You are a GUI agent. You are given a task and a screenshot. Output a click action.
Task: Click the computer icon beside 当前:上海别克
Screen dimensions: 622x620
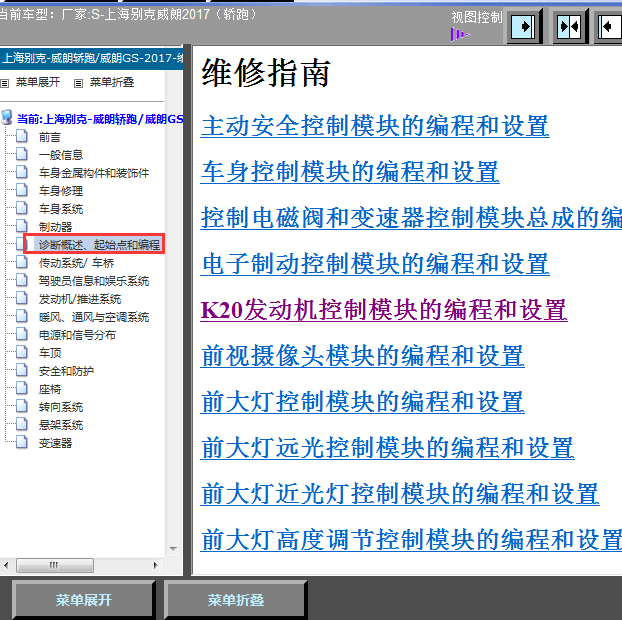pos(7,118)
